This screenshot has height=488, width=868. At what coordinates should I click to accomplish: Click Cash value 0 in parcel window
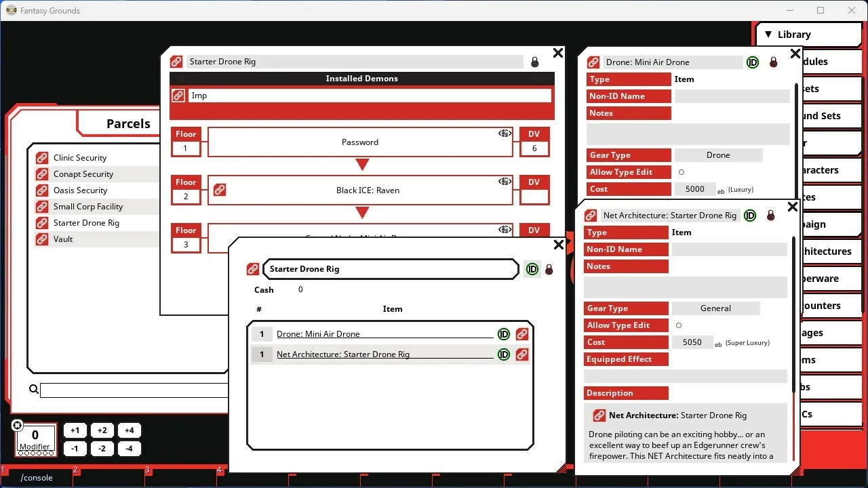click(x=300, y=289)
